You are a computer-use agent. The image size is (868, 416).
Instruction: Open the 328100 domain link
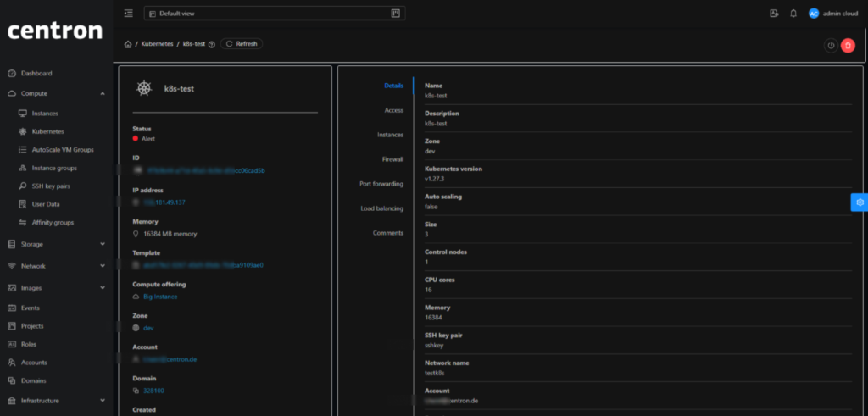(154, 391)
